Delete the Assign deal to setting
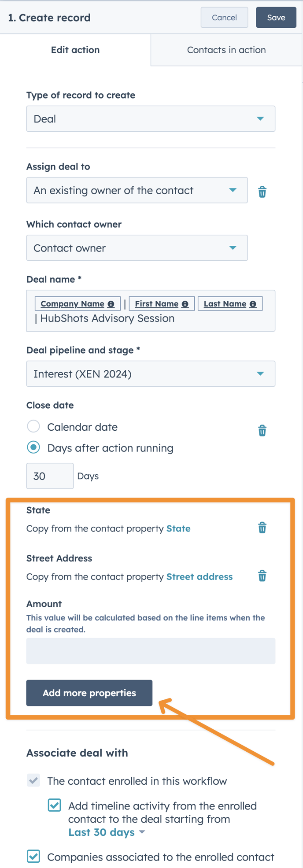 [x=262, y=192]
